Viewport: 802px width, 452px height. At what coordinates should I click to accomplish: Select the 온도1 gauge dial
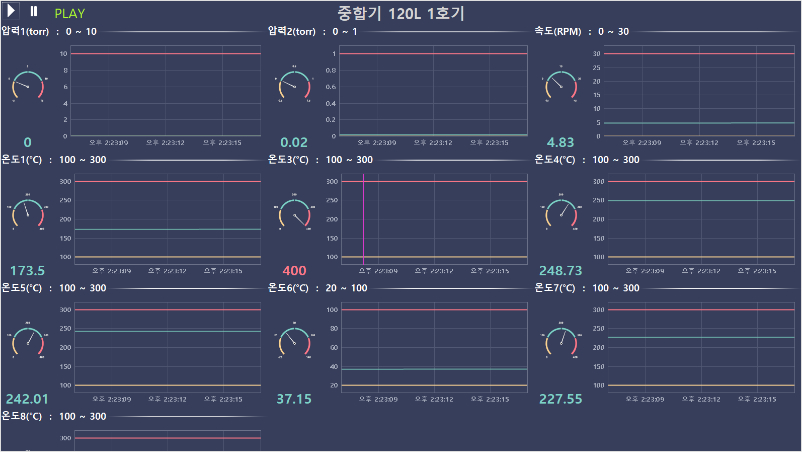[x=28, y=213]
